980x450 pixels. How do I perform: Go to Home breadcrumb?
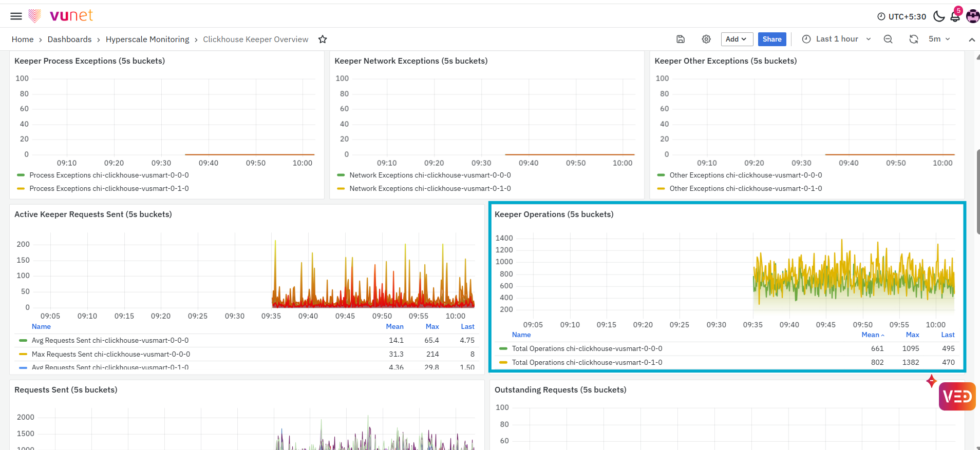pos(23,40)
